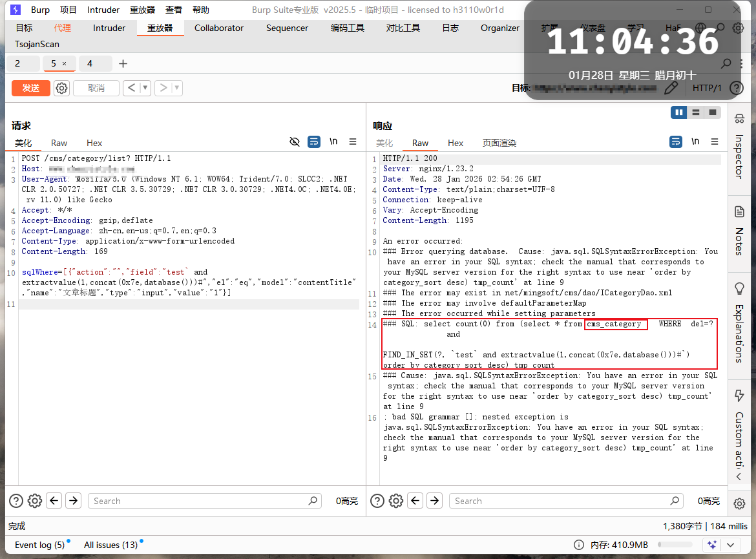Open the Burp menu
The image size is (756, 559).
point(40,10)
